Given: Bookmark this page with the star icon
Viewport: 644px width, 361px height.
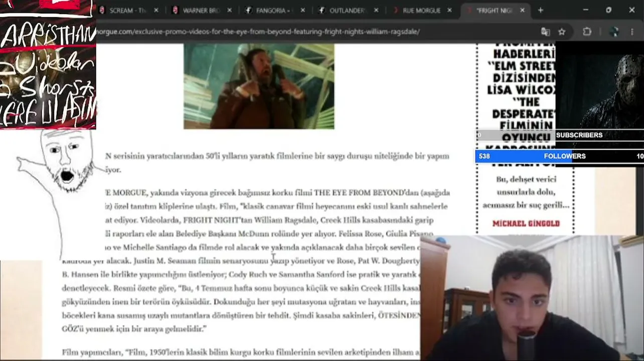Looking at the screenshot, I should point(562,32).
